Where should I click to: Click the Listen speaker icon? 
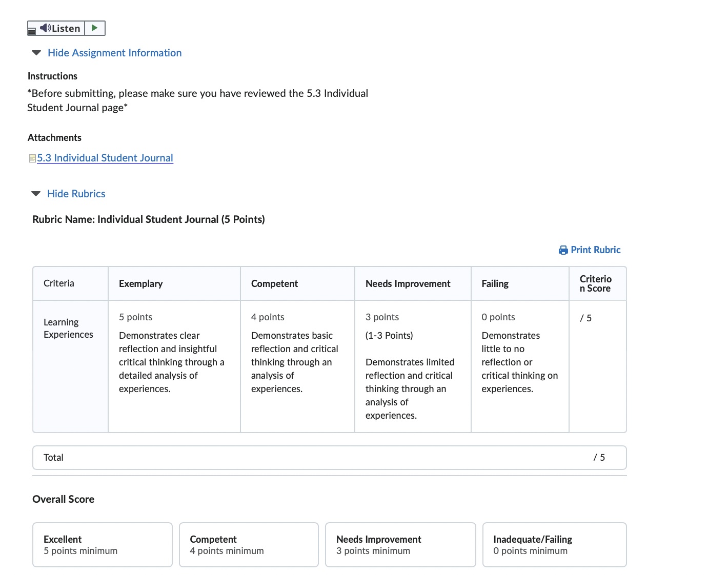45,28
